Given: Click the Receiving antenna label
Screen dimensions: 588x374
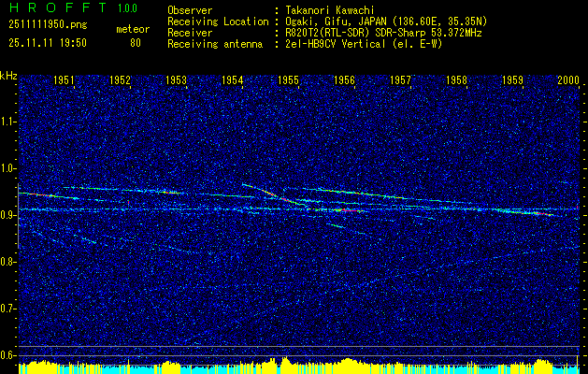Looking at the screenshot, I should coord(215,44).
